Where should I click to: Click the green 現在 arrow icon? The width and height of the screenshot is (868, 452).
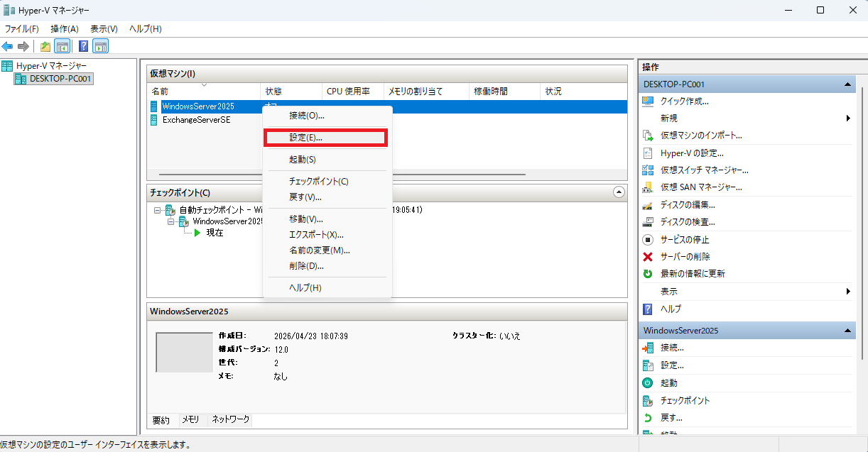(198, 233)
